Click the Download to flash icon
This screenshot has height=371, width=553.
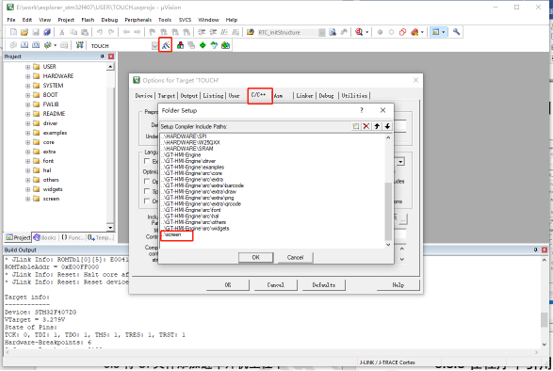click(80, 45)
